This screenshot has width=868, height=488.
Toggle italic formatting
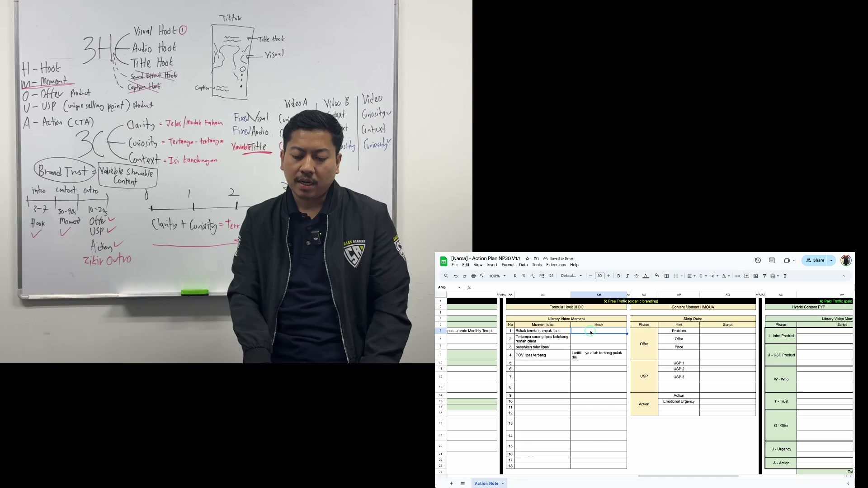coord(627,276)
